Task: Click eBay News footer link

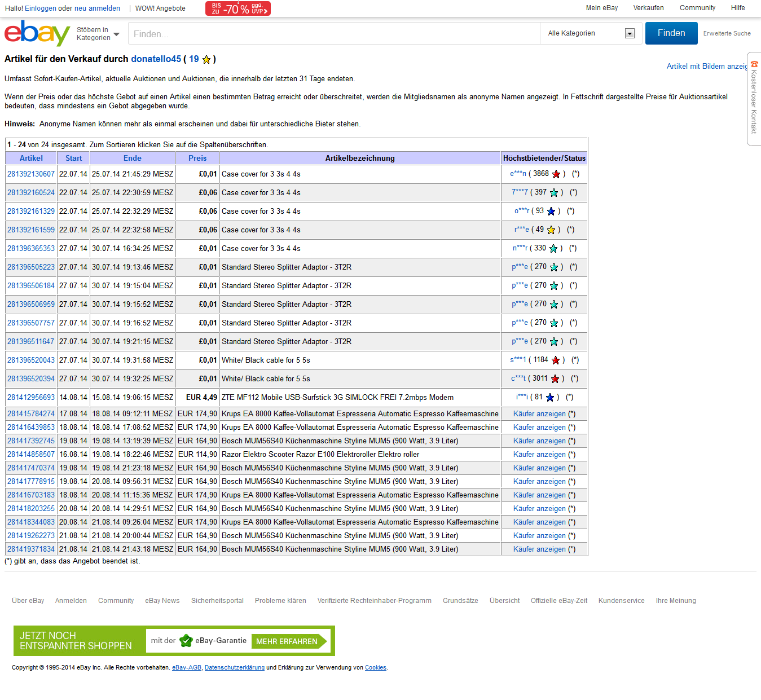Action: 162,601
